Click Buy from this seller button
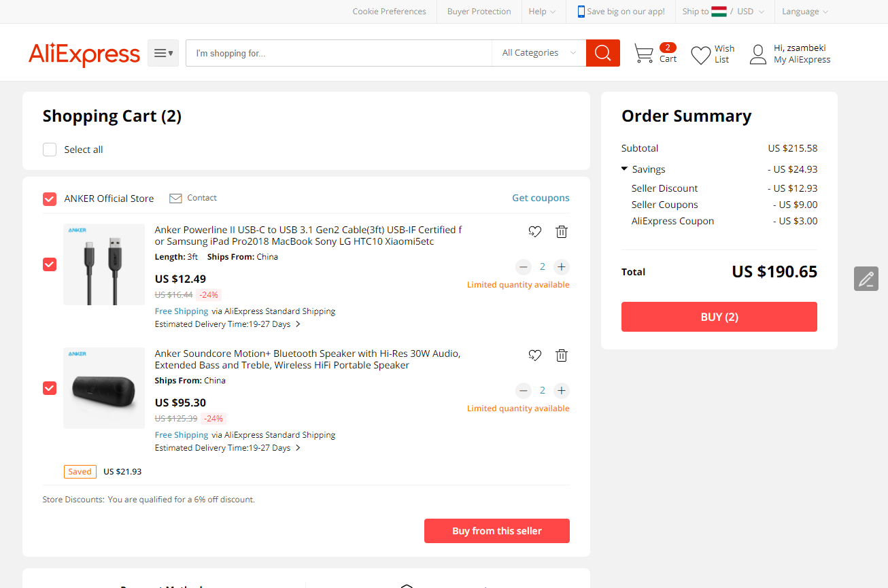Image resolution: width=888 pixels, height=588 pixels. click(497, 531)
